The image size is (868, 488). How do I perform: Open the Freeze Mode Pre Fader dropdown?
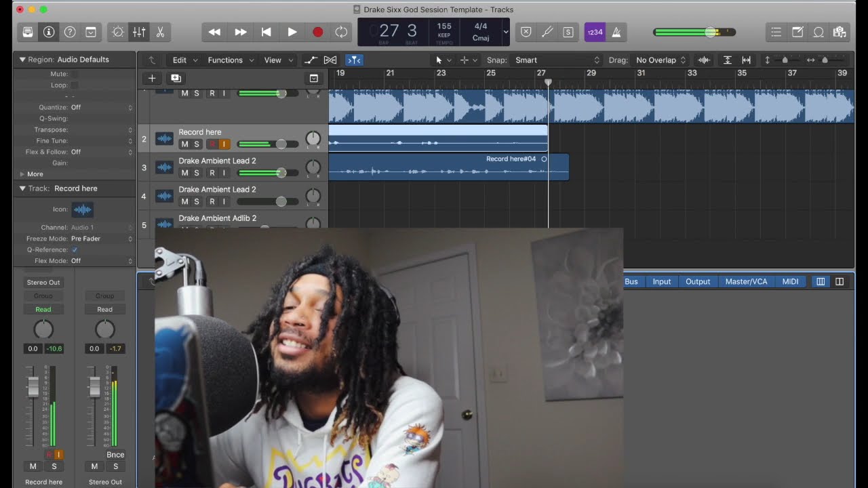pyautogui.click(x=102, y=239)
